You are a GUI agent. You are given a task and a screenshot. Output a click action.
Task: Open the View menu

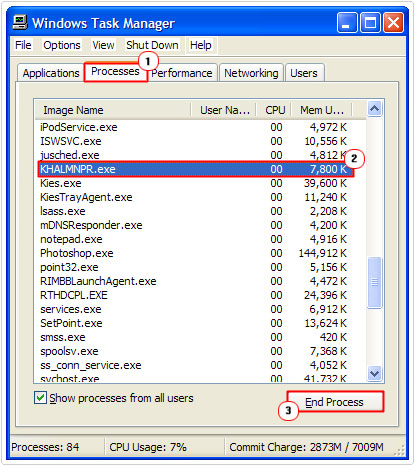click(103, 45)
